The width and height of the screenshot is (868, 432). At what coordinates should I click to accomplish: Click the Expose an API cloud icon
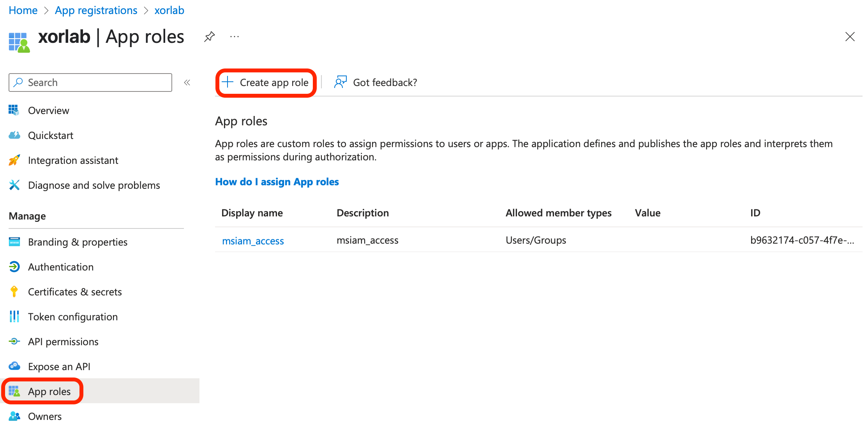click(x=14, y=366)
